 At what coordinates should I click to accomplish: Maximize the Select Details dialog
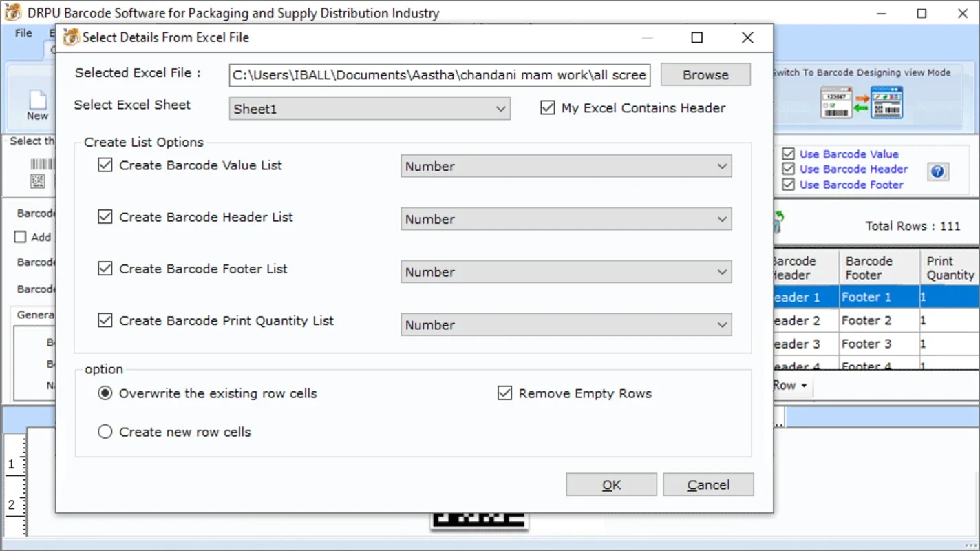tap(696, 38)
